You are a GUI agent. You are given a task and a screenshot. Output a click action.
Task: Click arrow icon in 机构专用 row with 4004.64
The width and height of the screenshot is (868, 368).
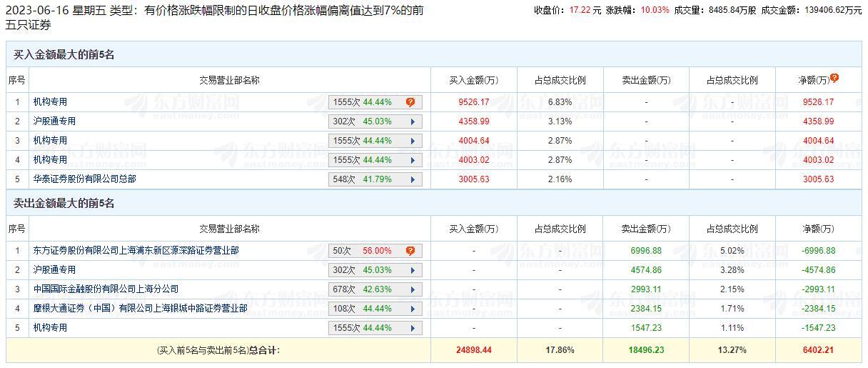(413, 141)
